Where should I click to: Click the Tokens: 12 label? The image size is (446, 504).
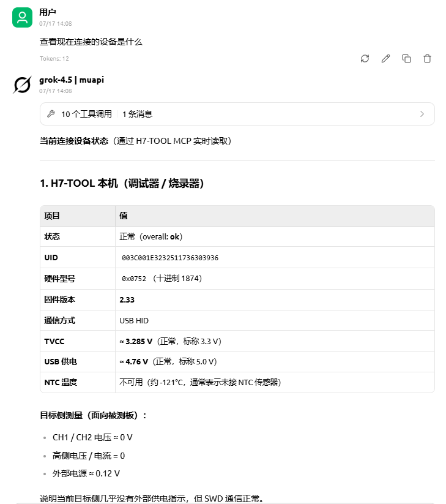tap(54, 59)
